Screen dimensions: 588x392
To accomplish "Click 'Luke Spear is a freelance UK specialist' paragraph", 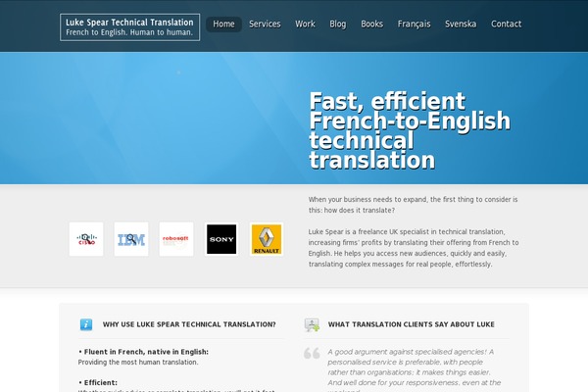I will 414,248.
